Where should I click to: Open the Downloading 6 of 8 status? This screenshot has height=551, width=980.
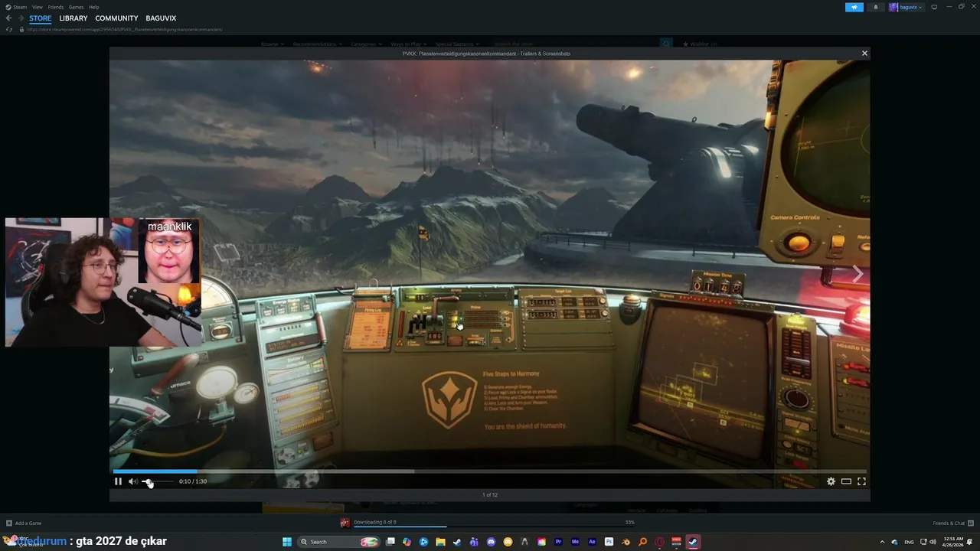click(375, 522)
